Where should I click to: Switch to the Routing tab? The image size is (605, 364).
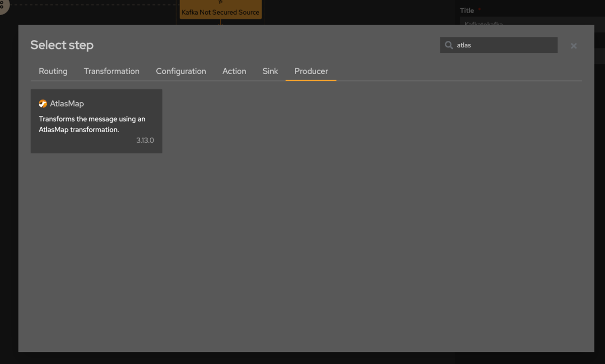(53, 71)
